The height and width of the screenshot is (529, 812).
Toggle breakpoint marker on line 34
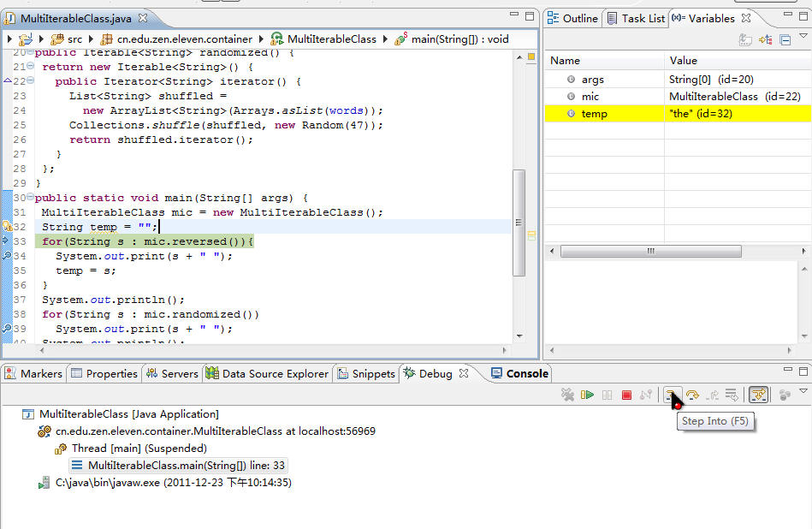point(7,256)
